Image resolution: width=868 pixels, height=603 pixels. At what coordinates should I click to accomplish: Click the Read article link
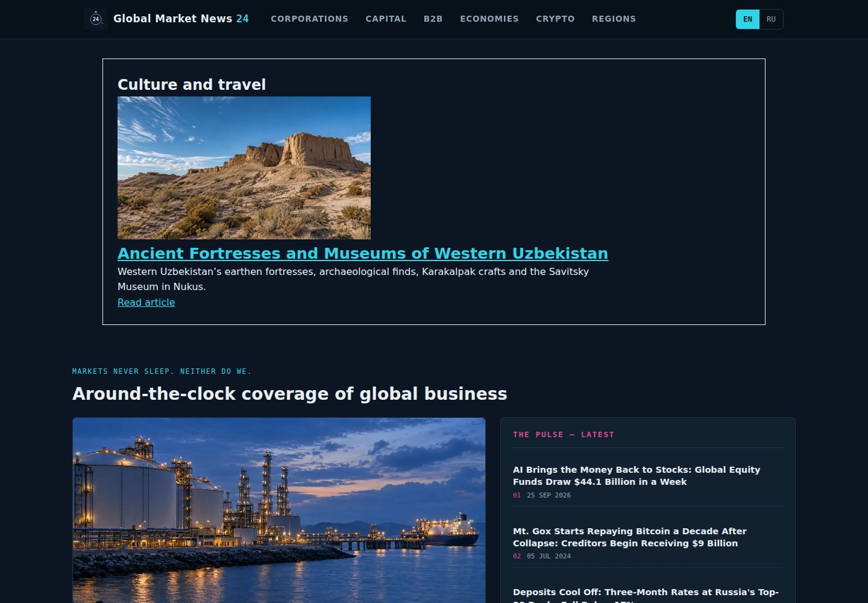click(x=146, y=303)
